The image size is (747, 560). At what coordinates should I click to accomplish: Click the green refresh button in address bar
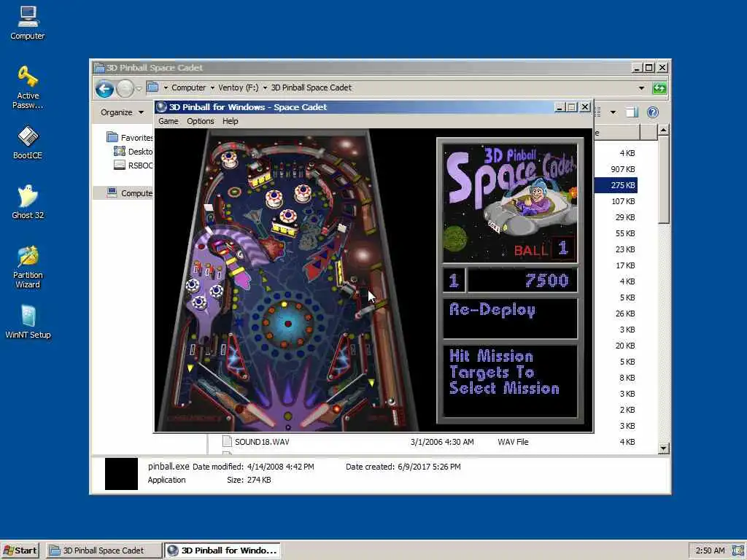coord(659,88)
